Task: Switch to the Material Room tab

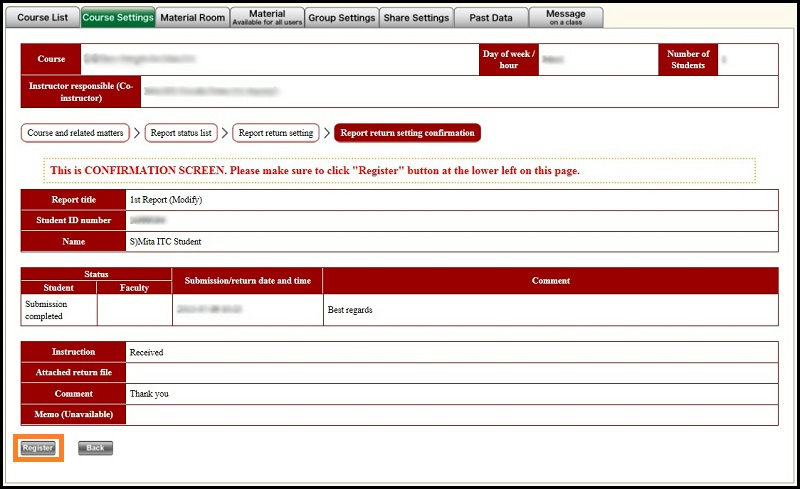Action: point(193,17)
